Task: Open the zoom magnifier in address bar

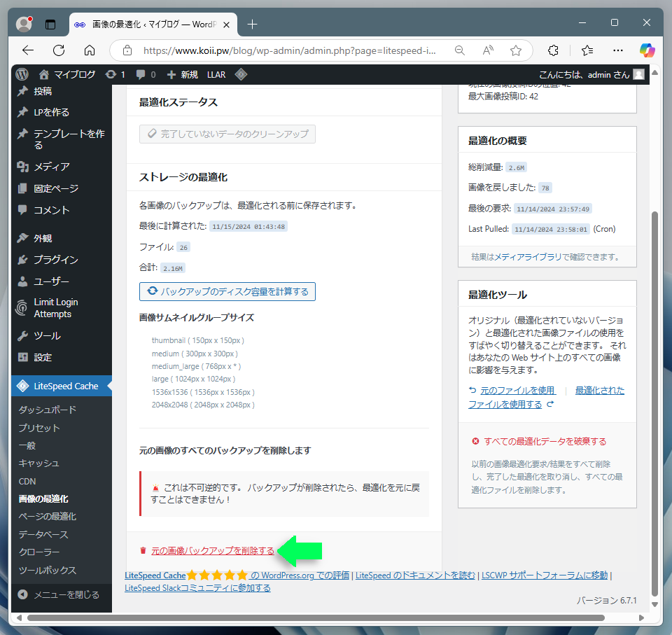Action: pos(459,50)
